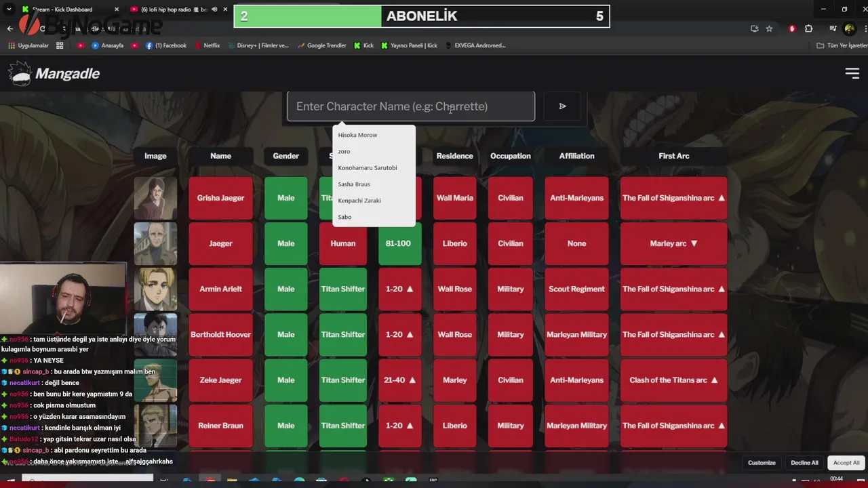The height and width of the screenshot is (488, 868).
Task: Open the Mangadle hamburger menu
Action: pos(852,73)
